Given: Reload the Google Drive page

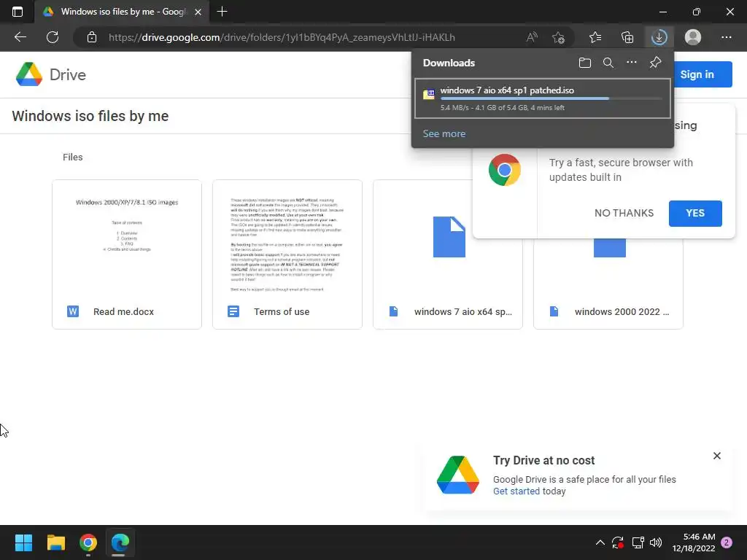Looking at the screenshot, I should point(53,37).
